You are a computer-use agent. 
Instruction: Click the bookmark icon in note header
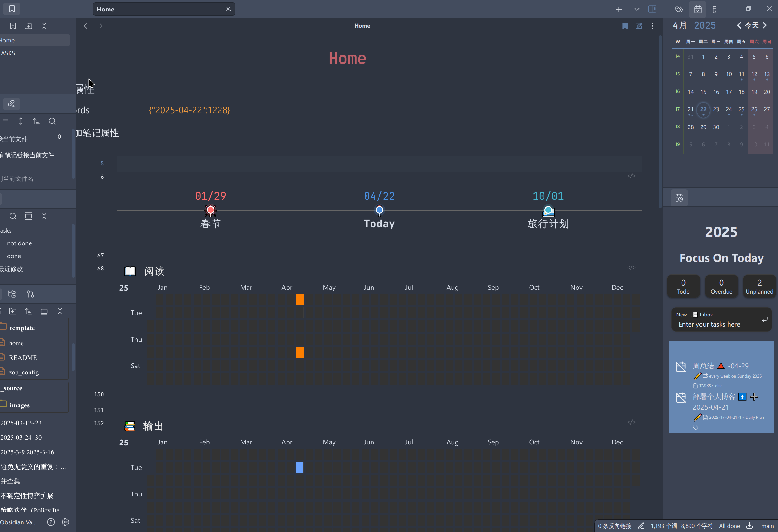pos(625,26)
